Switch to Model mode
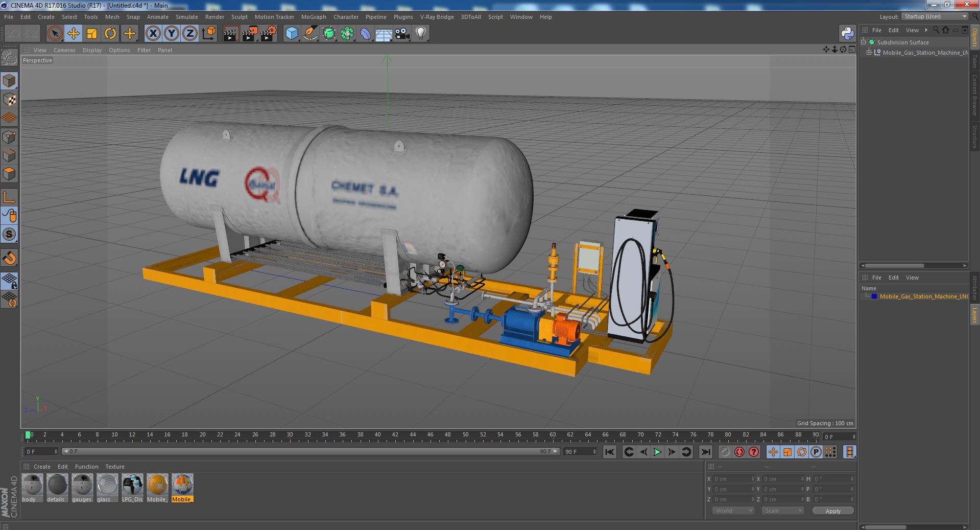 coord(9,81)
